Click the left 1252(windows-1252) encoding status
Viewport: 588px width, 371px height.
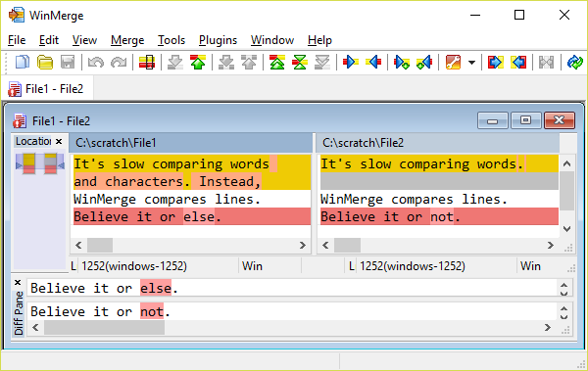pos(134,266)
